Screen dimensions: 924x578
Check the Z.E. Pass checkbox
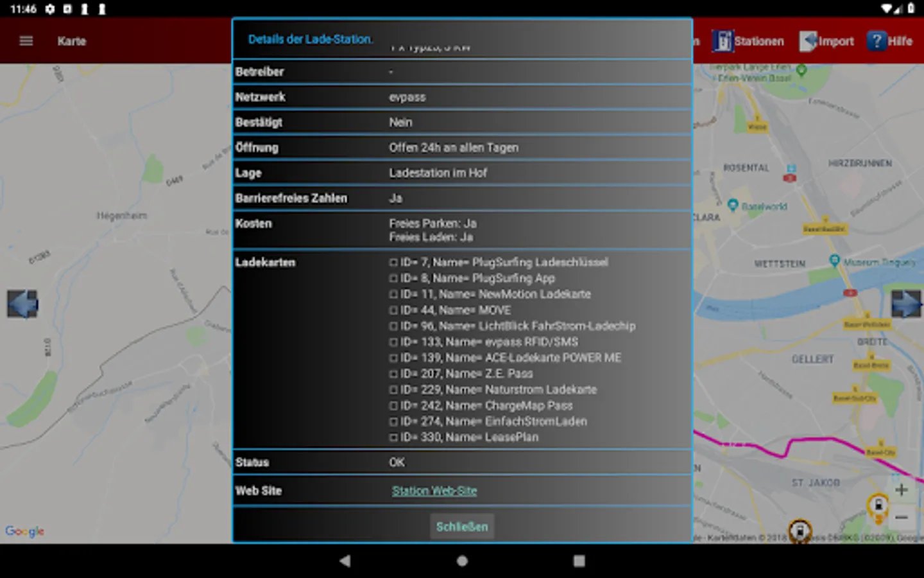(393, 374)
